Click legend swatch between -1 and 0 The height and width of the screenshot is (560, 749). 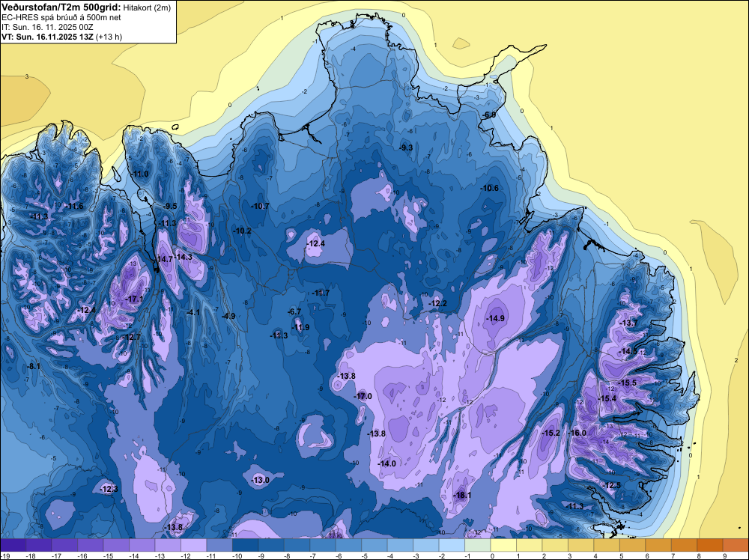coord(478,545)
